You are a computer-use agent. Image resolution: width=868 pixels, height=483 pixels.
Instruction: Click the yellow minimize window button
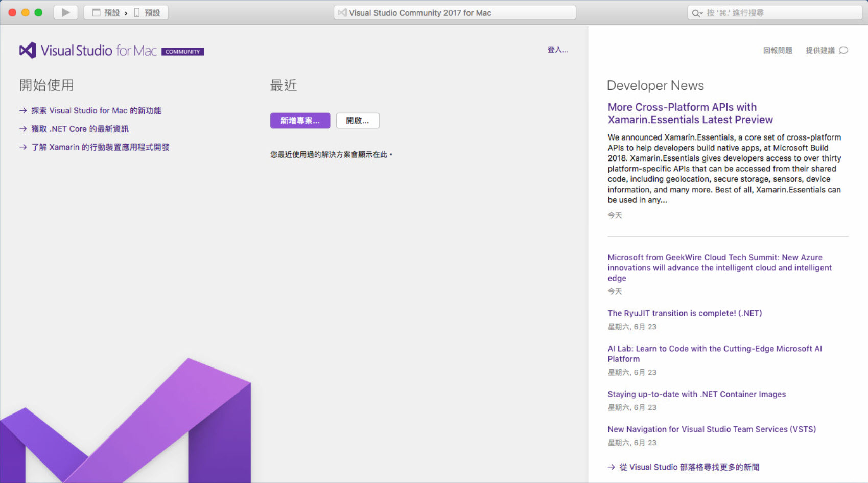[25, 12]
